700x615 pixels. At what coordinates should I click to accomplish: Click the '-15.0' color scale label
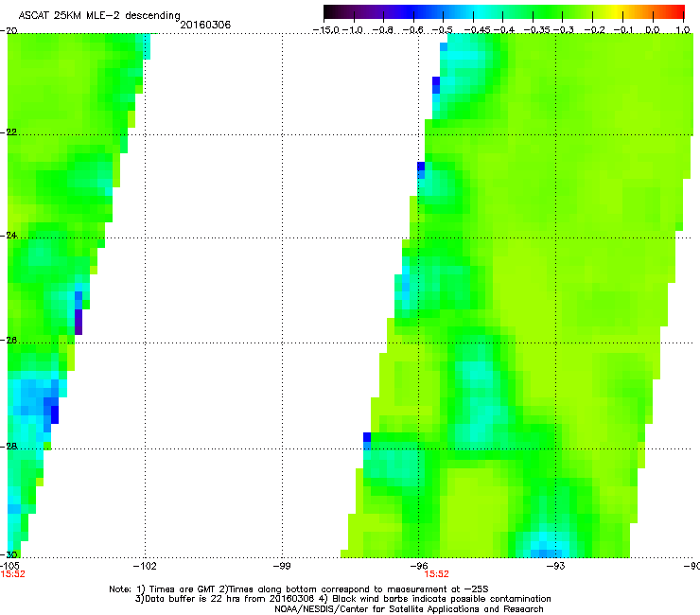(326, 30)
